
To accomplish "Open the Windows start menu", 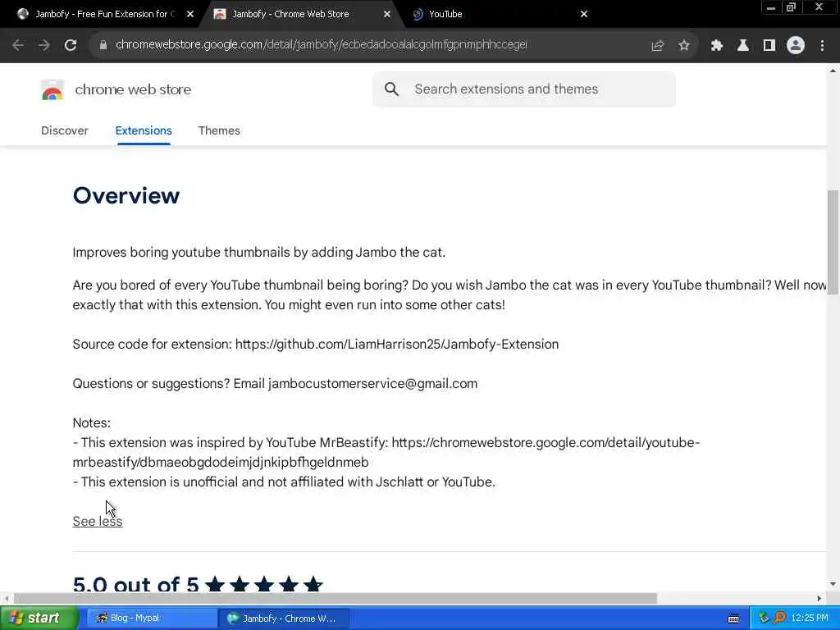I will pyautogui.click(x=39, y=619).
